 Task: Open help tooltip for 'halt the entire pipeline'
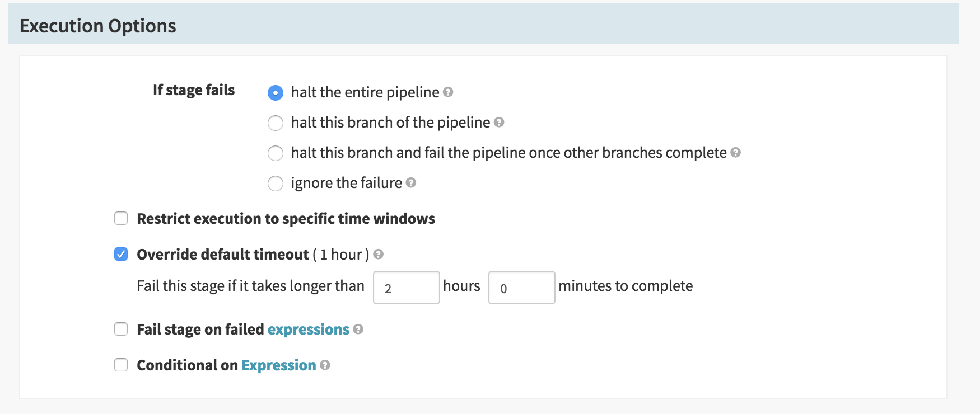click(447, 93)
